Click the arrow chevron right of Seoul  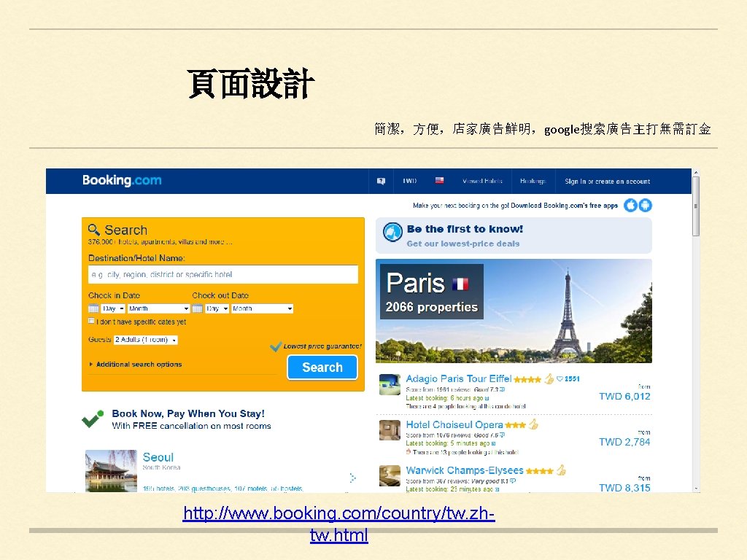tap(352, 478)
